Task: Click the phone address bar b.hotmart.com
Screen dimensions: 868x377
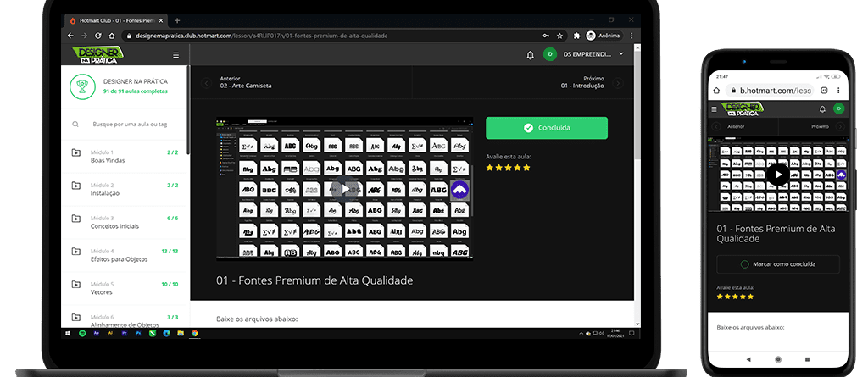Action: click(x=770, y=91)
